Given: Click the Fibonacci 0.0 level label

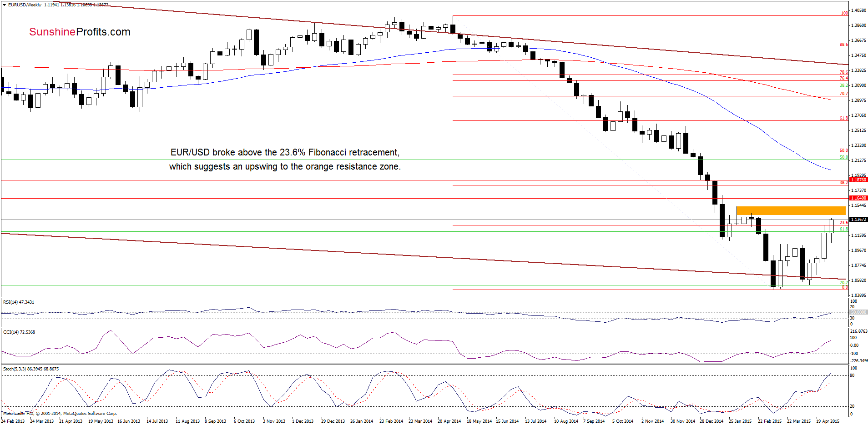Looking at the screenshot, I should (845, 287).
